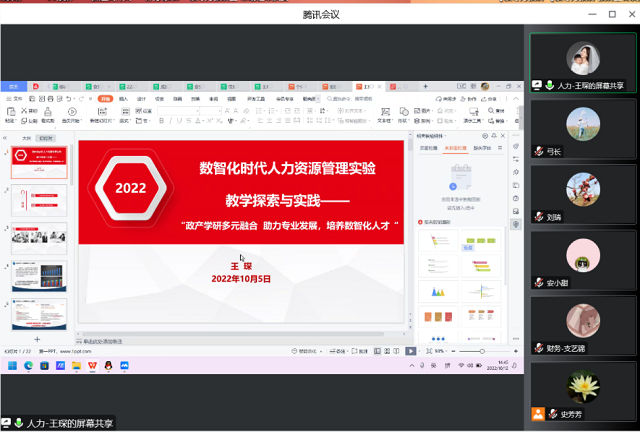Switch to Slide Sorter view icon

(387, 351)
